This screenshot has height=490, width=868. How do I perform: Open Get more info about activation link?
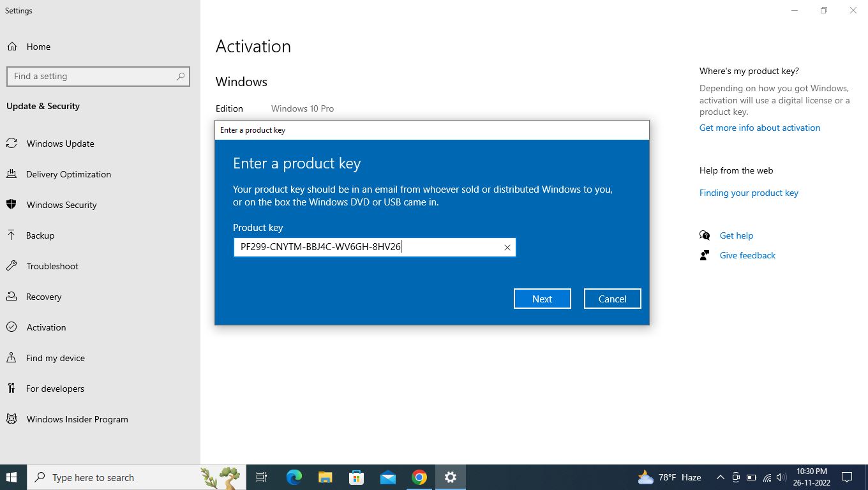[x=759, y=128]
